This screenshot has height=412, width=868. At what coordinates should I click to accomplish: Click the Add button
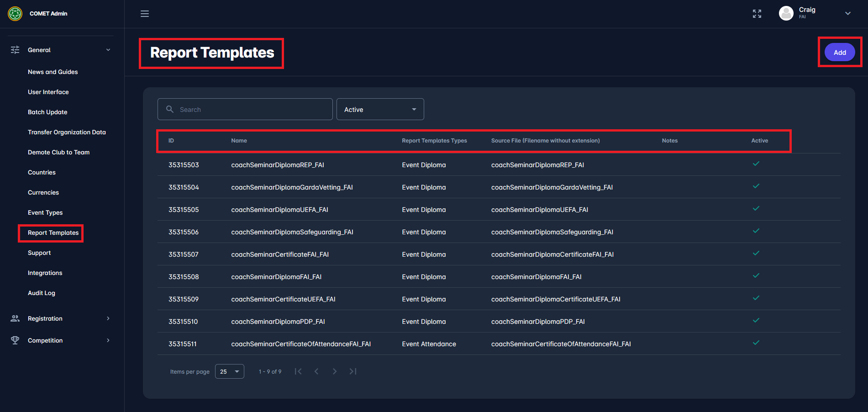pyautogui.click(x=839, y=53)
